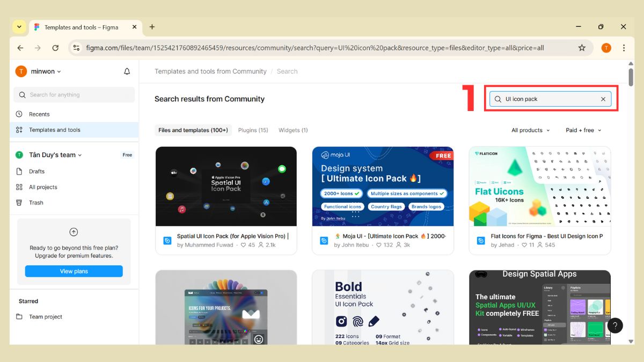Click the help question mark button
Screen dimensions: 644x362
coord(615,326)
